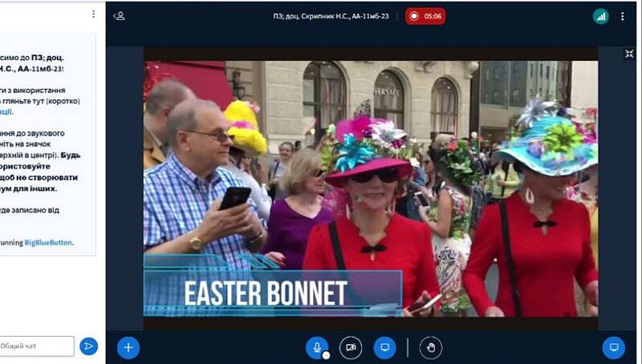The height and width of the screenshot is (364, 642).
Task: Click the BigBlueButton link in chat
Action: pyautogui.click(x=48, y=242)
